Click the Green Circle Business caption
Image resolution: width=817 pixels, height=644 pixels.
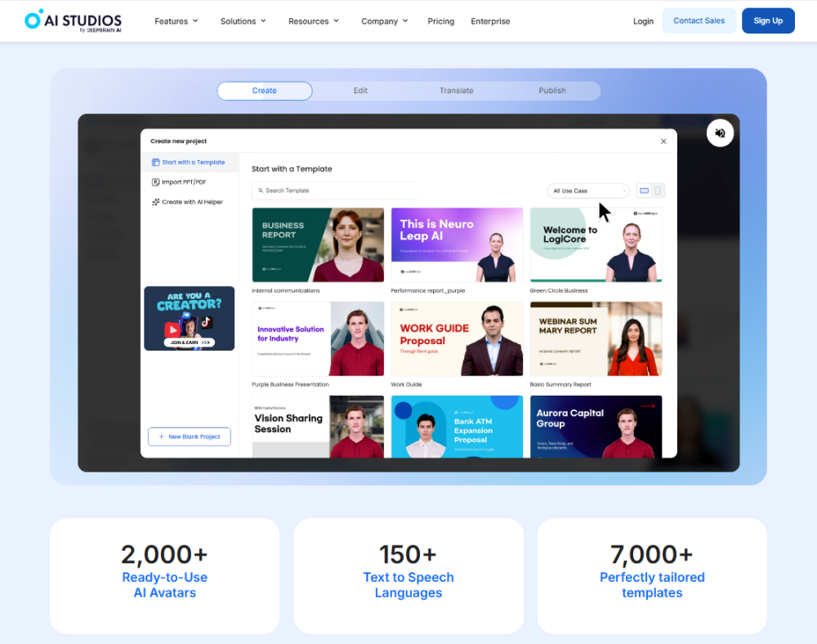(559, 291)
